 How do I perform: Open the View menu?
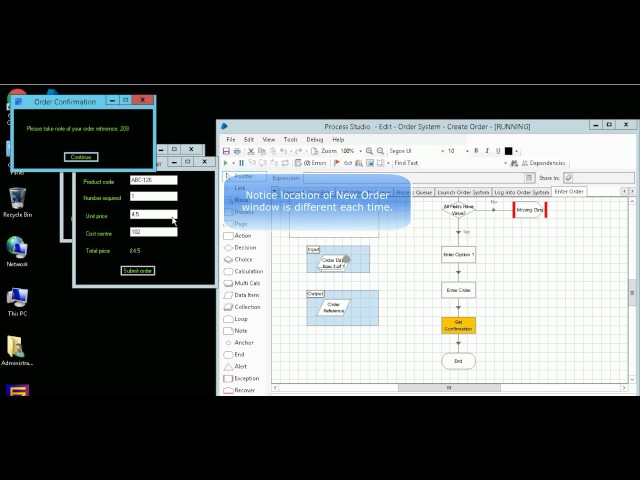(269, 140)
